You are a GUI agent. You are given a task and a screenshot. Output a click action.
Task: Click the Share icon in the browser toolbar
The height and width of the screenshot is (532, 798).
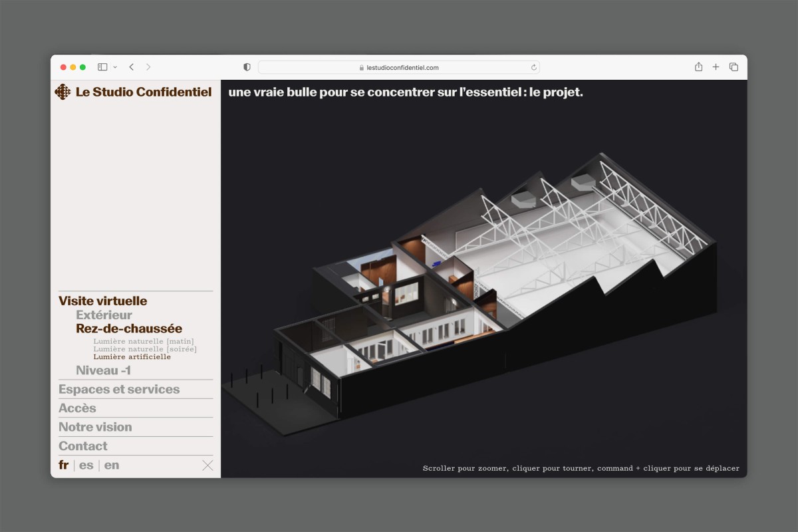pyautogui.click(x=698, y=66)
